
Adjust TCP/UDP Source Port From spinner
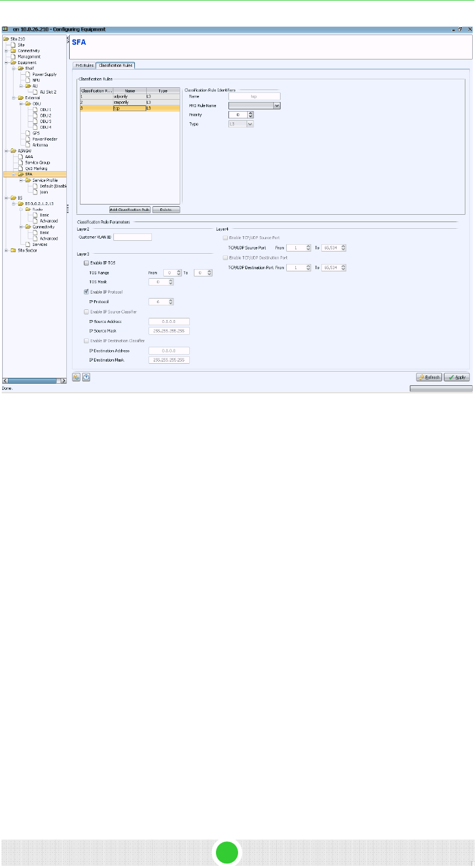308,248
